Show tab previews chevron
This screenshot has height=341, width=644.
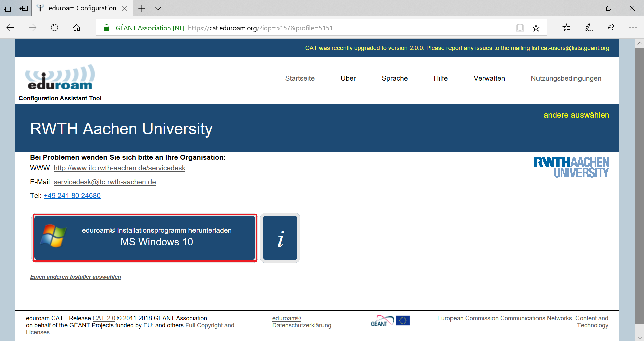[158, 8]
